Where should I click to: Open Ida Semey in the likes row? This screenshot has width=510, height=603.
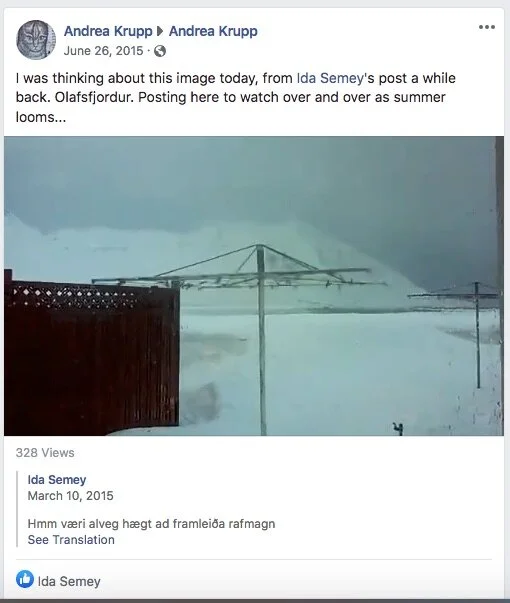(69, 581)
